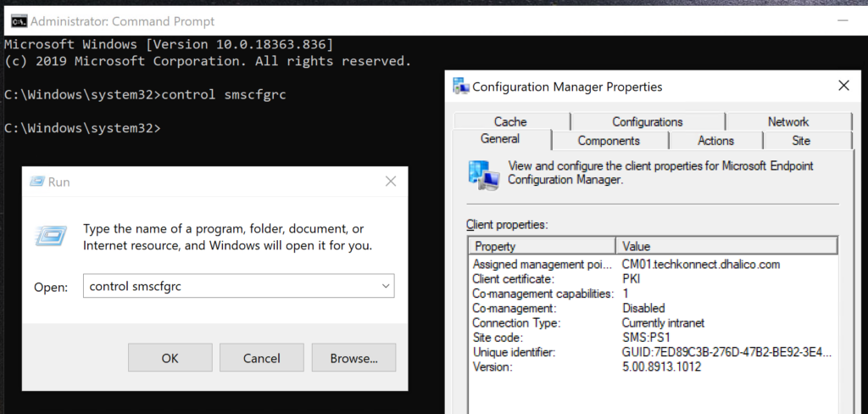The image size is (868, 414).
Task: Click the Command Prompt 'control smscfgrc' line
Action: pos(145,94)
